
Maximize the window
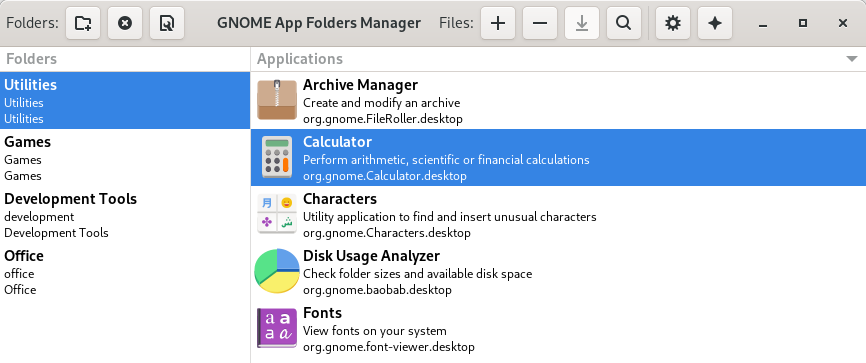[803, 23]
